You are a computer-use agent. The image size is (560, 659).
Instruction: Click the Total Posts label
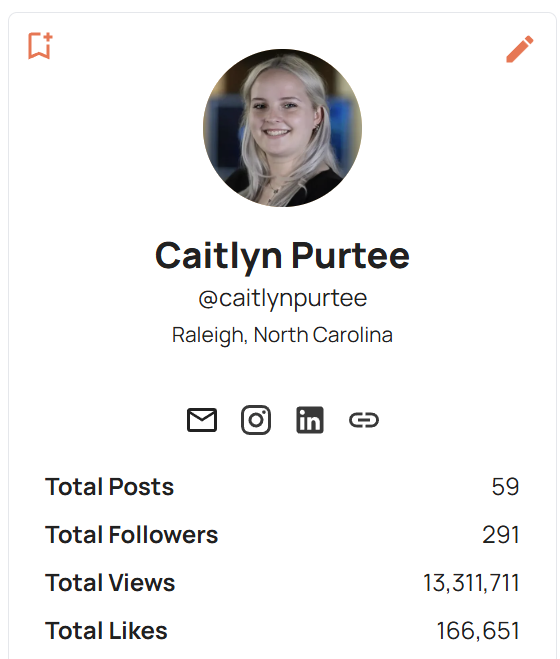(x=109, y=487)
